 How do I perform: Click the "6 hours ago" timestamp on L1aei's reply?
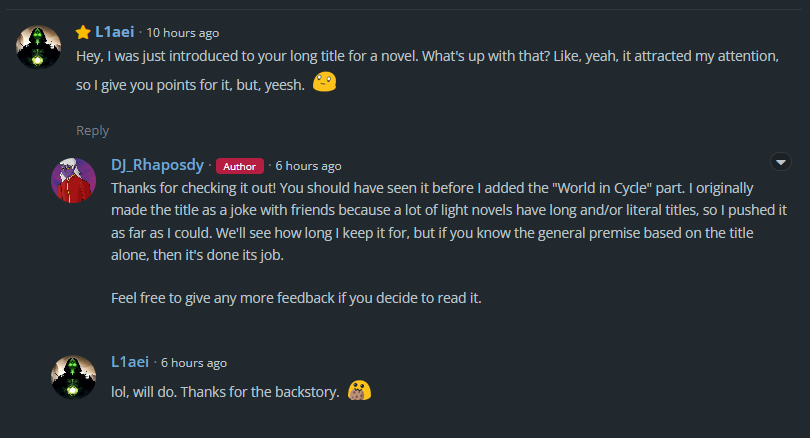click(x=194, y=363)
